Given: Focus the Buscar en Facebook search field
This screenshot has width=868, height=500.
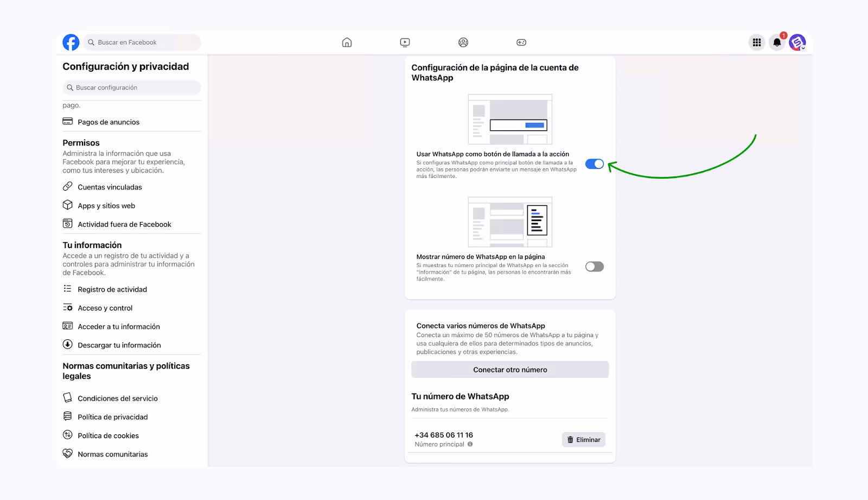Looking at the screenshot, I should [x=142, y=42].
